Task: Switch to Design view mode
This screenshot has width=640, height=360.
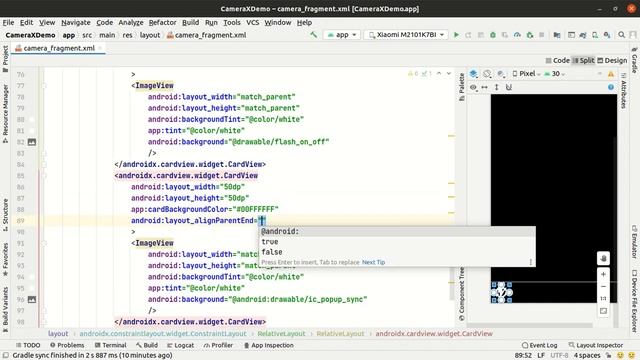Action: coord(612,60)
